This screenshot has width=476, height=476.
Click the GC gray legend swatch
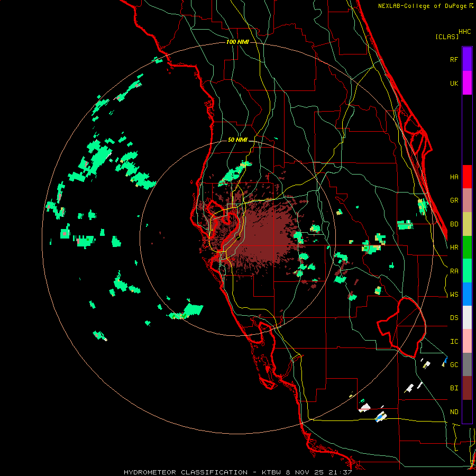tap(467, 364)
